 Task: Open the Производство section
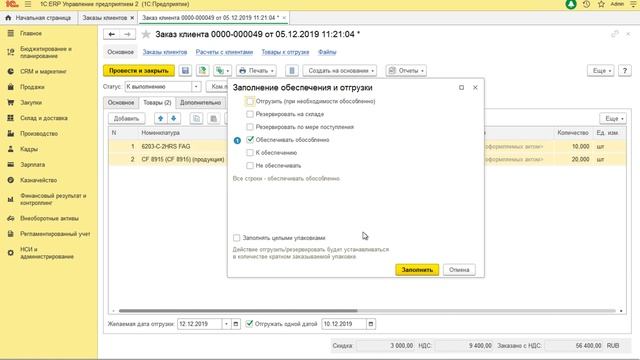[x=39, y=133]
